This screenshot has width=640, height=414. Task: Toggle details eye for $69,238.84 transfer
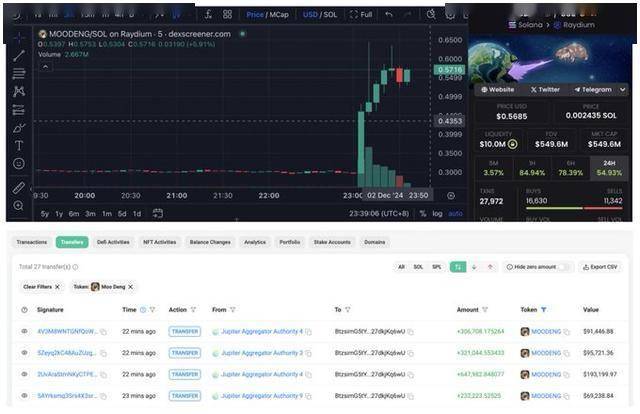point(24,395)
